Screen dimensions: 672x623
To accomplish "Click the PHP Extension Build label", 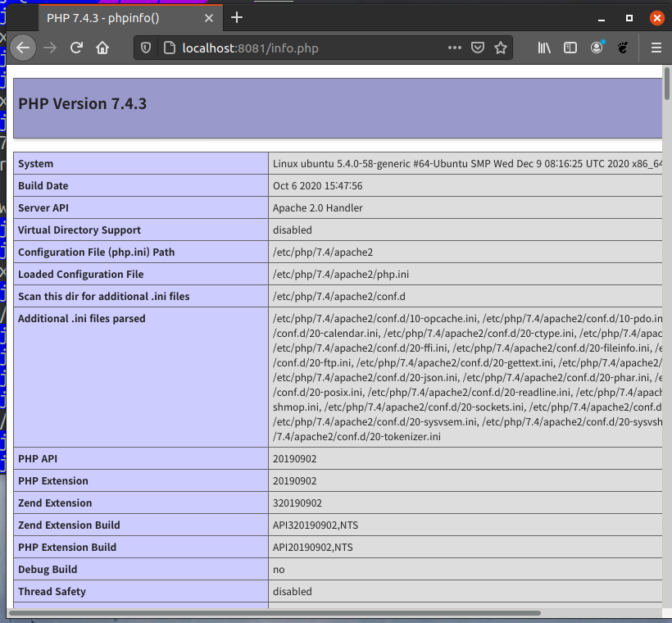I will 67,548.
